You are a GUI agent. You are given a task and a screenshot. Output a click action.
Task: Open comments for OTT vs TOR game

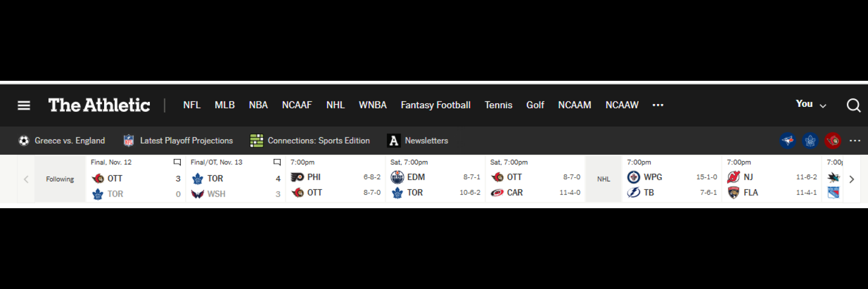click(x=177, y=162)
